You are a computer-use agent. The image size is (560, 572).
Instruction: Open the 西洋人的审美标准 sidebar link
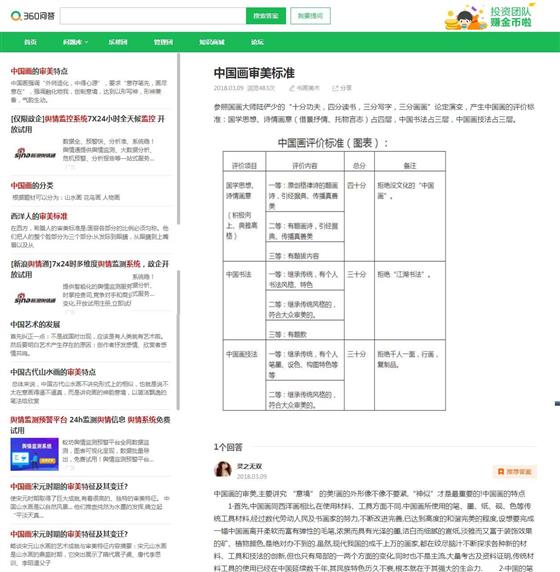39,216
